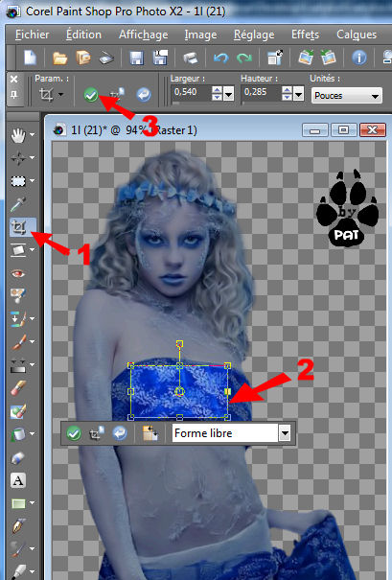Pin the tool options palette

tap(14, 95)
